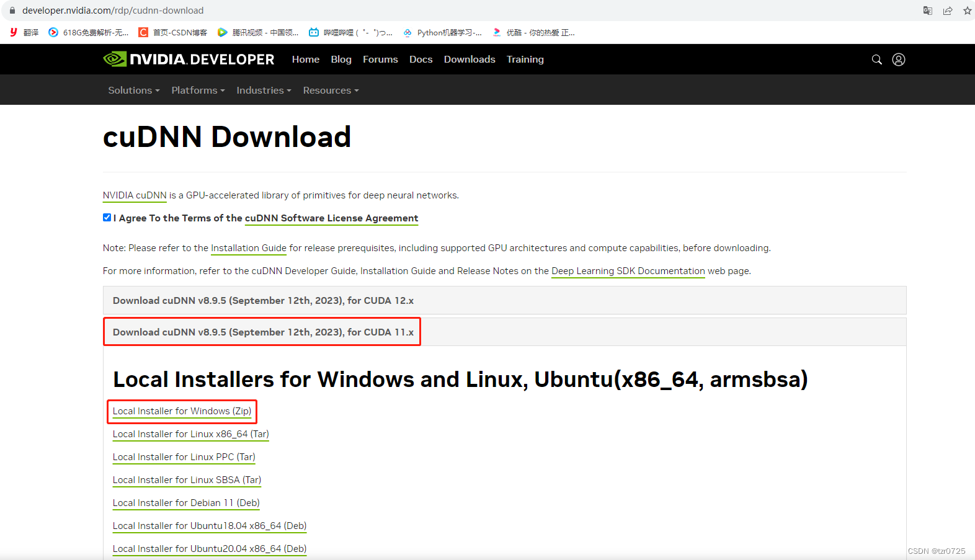Click the lock icon beside the URL
Viewport: 975px width, 560px height.
[x=12, y=11]
